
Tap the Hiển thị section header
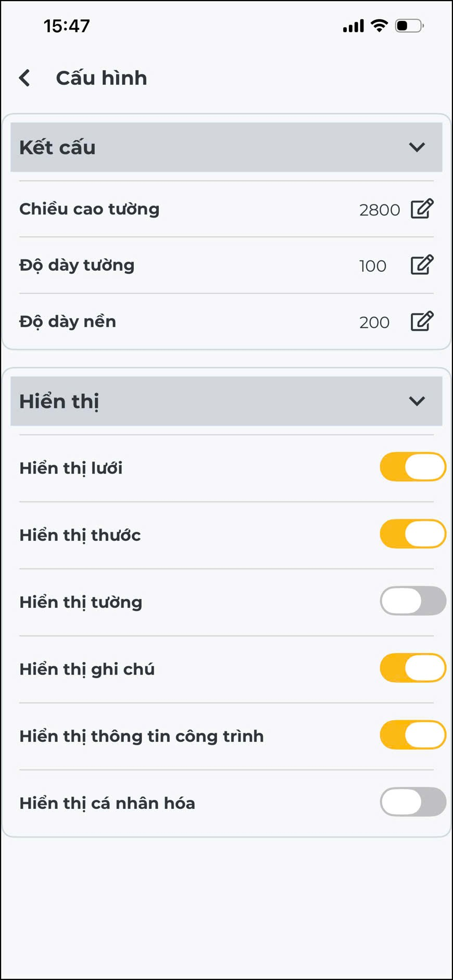click(208, 401)
